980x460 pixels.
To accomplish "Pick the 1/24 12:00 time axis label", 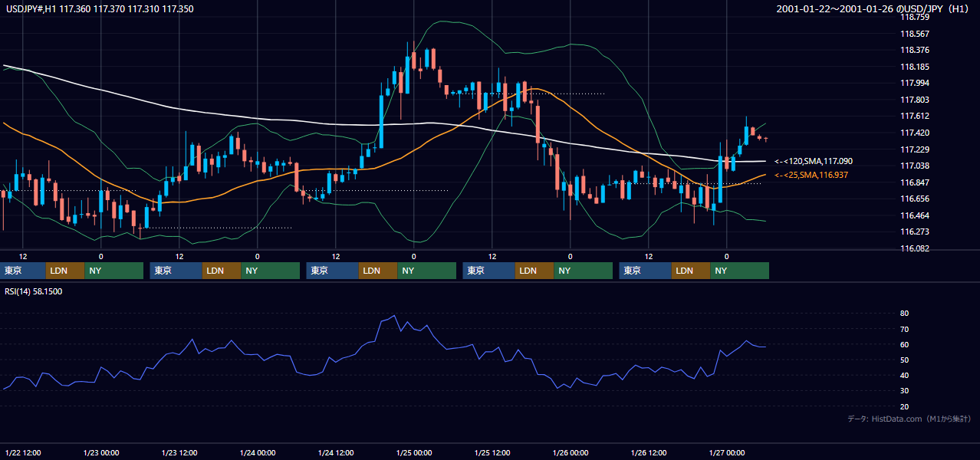I will (x=336, y=453).
